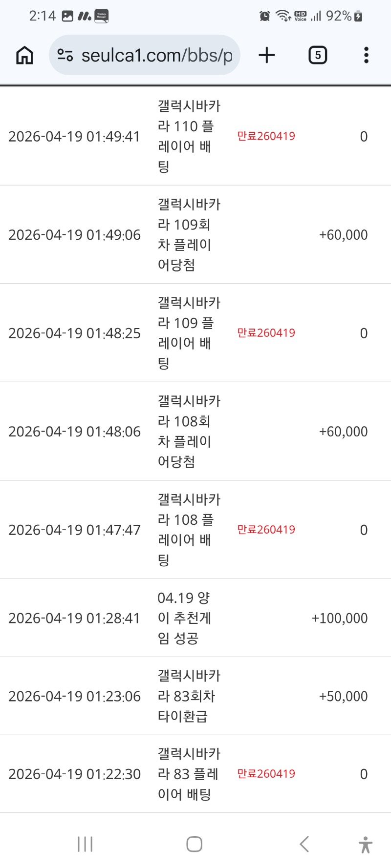Image resolution: width=391 pixels, height=868 pixels.
Task: Open the three-dot browser menu
Action: coord(366,55)
